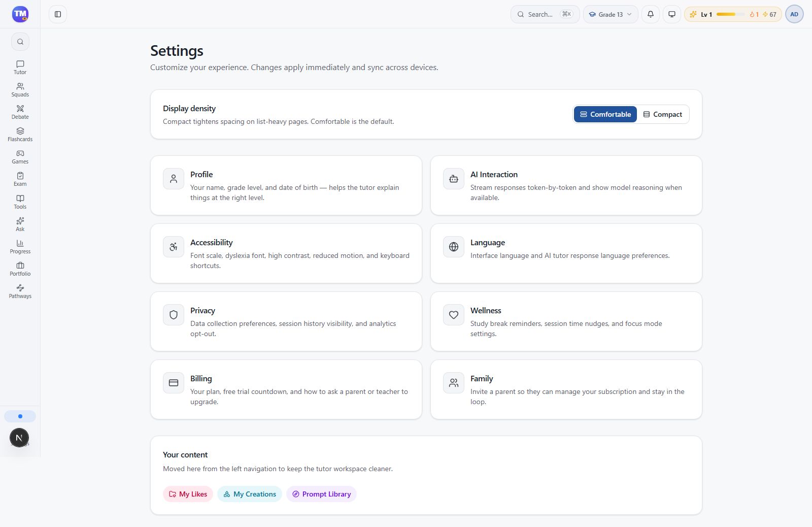Open Pathways in the sidebar
The image size is (812, 527).
[20, 291]
